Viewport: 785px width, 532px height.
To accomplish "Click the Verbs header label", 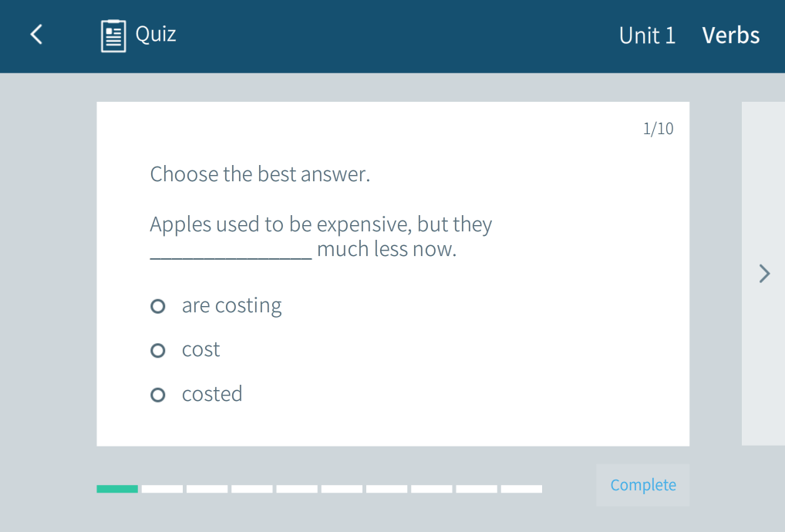I will point(730,35).
